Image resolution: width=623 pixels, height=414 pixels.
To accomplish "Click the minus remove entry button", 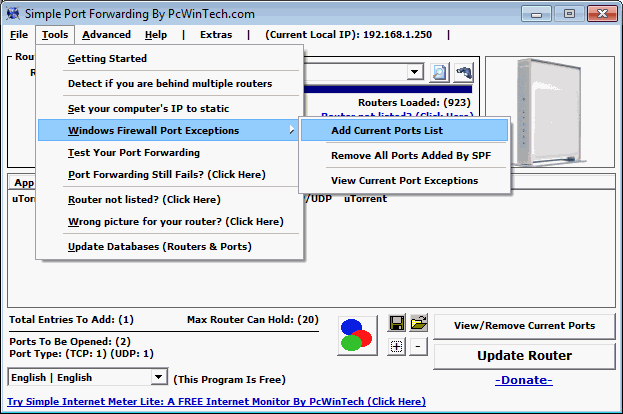I will [x=418, y=346].
